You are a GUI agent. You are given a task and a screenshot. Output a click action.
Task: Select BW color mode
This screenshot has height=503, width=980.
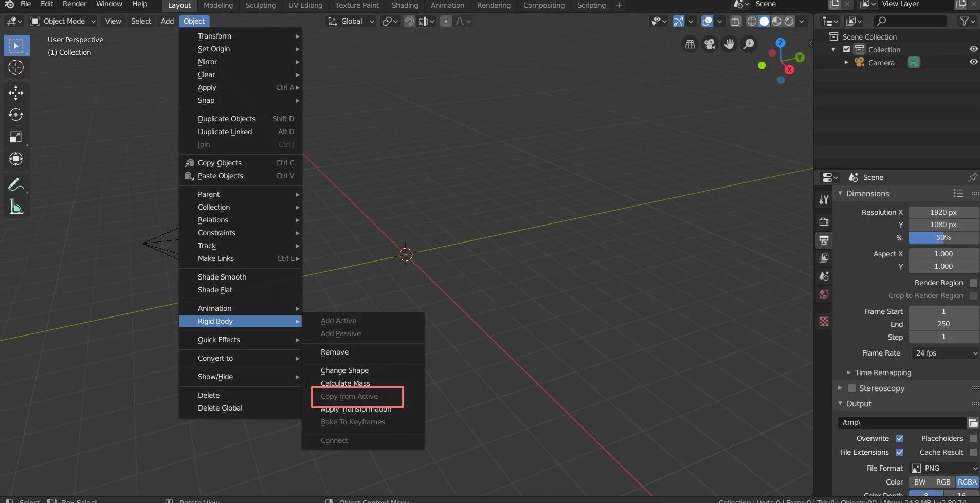[920, 482]
